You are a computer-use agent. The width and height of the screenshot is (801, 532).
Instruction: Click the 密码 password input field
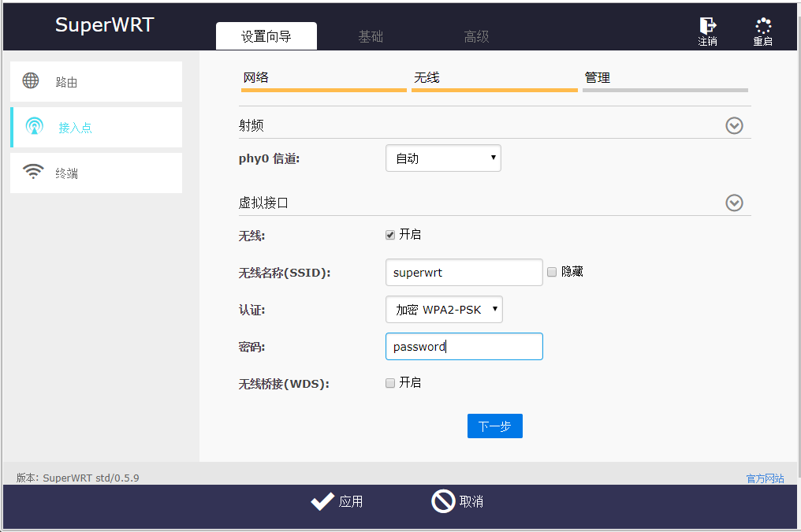click(464, 346)
